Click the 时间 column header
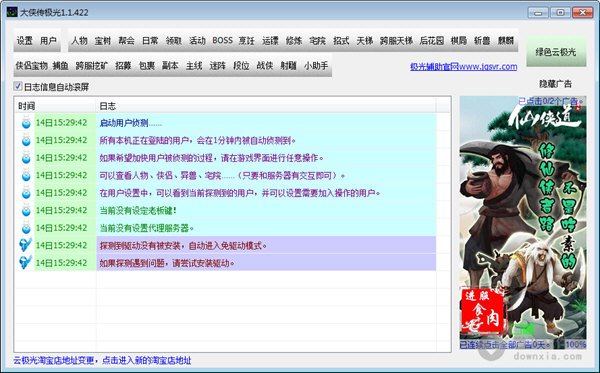Screen dimensions: 600x373 pyautogui.click(x=55, y=106)
